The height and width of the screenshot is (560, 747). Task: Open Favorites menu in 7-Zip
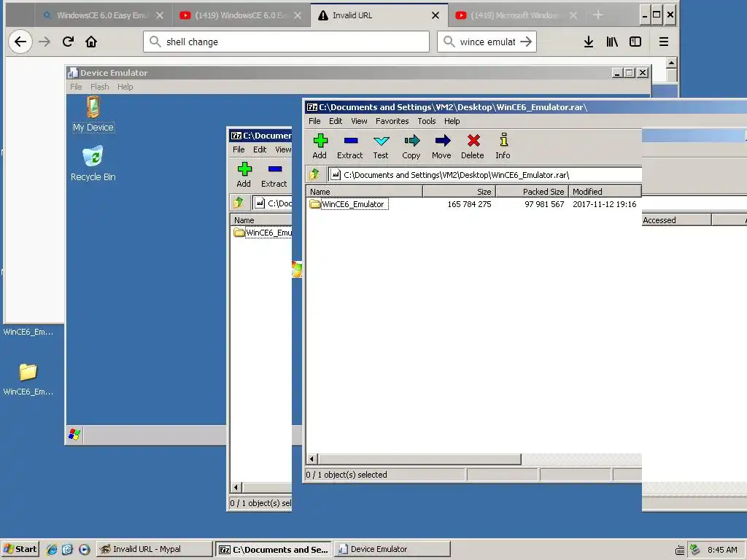pos(392,121)
